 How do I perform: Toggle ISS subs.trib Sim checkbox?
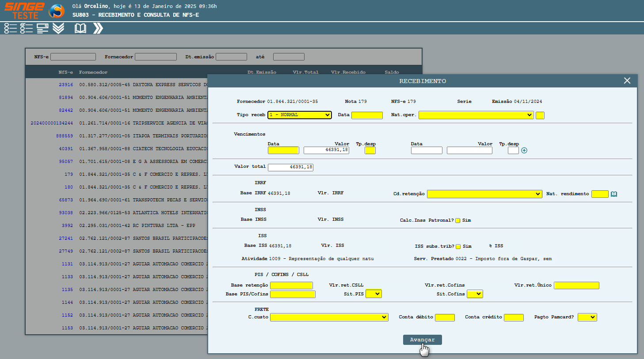458,246
